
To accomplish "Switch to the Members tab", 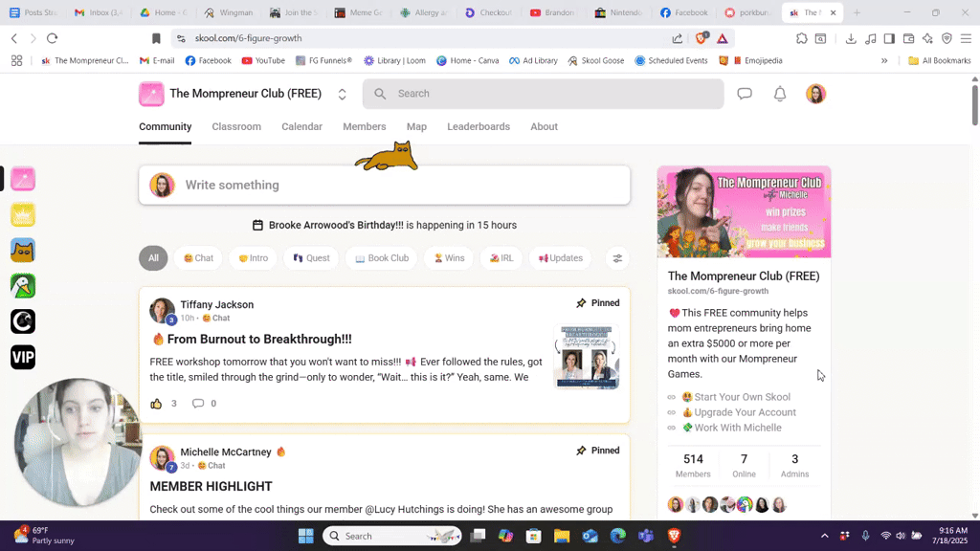I will tap(365, 127).
